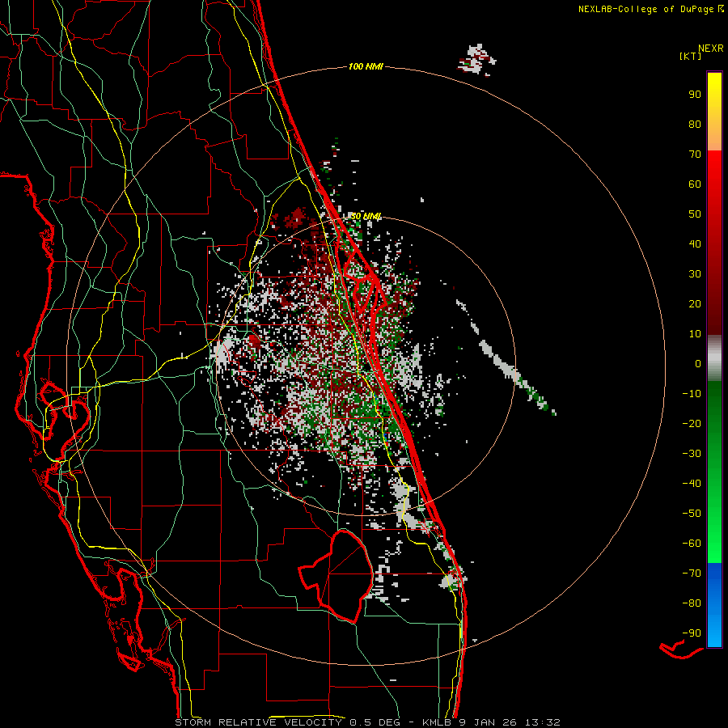Click the 50 value on the velocity scale
Screen dimensions: 728x728
[x=695, y=214]
